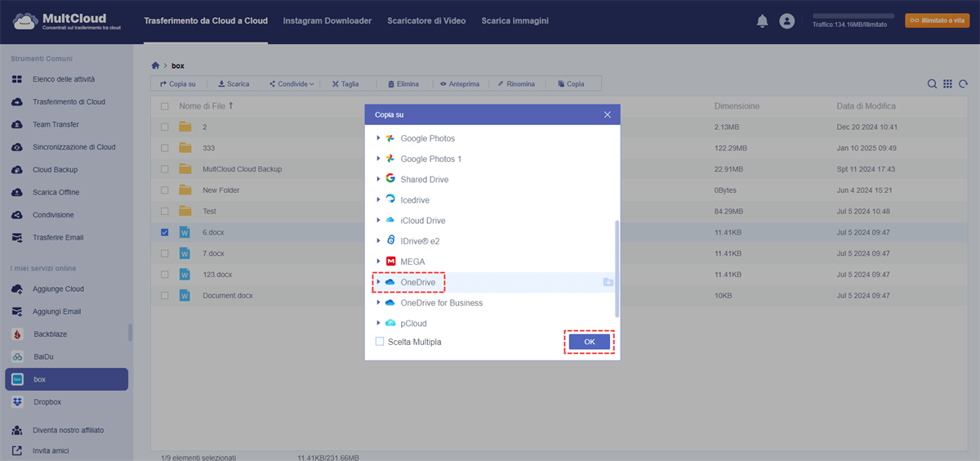This screenshot has height=461, width=980.
Task: Toggle the select-all checkbox in header
Action: 165,106
